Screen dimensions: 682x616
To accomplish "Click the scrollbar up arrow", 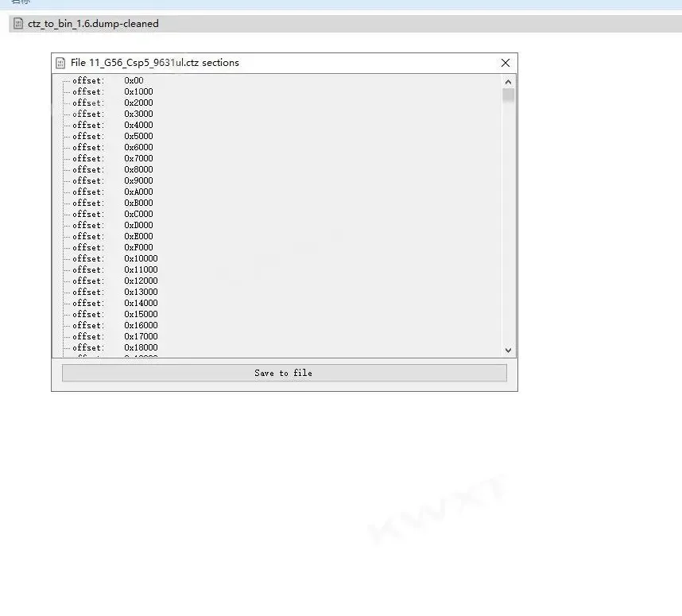I will tap(508, 82).
